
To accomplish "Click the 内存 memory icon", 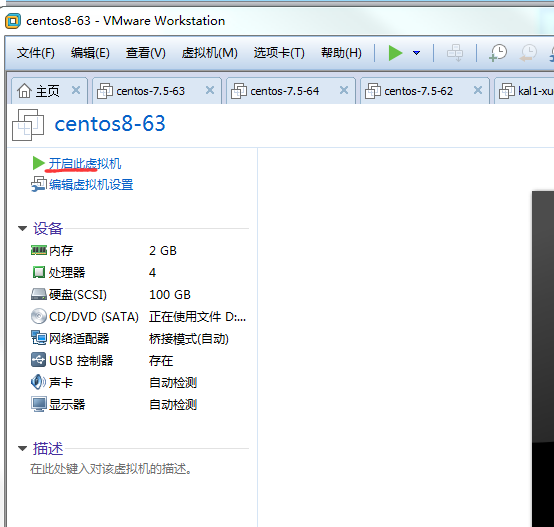I will point(39,250).
